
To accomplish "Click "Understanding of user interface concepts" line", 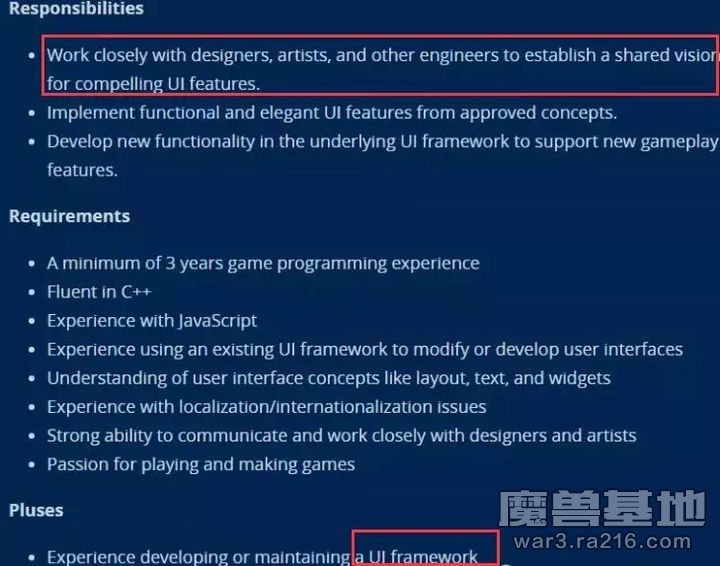I will pos(328,378).
